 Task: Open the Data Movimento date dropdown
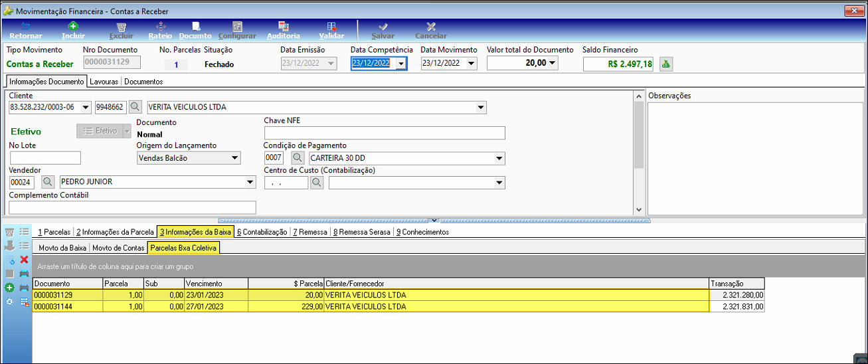coord(472,64)
